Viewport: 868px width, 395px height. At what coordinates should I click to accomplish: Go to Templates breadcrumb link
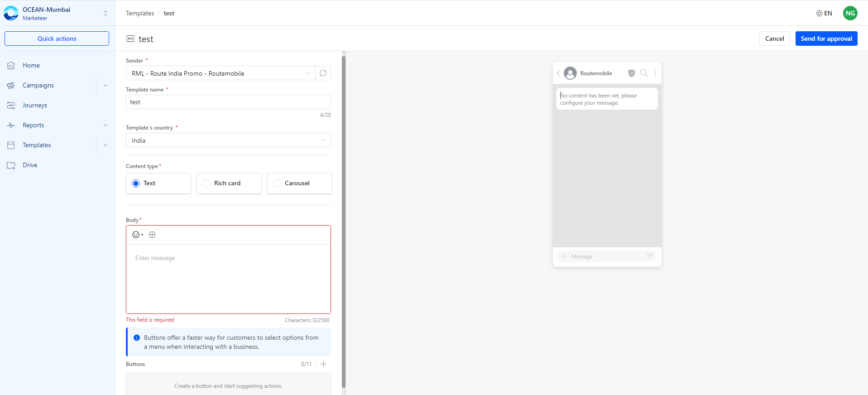coord(140,13)
